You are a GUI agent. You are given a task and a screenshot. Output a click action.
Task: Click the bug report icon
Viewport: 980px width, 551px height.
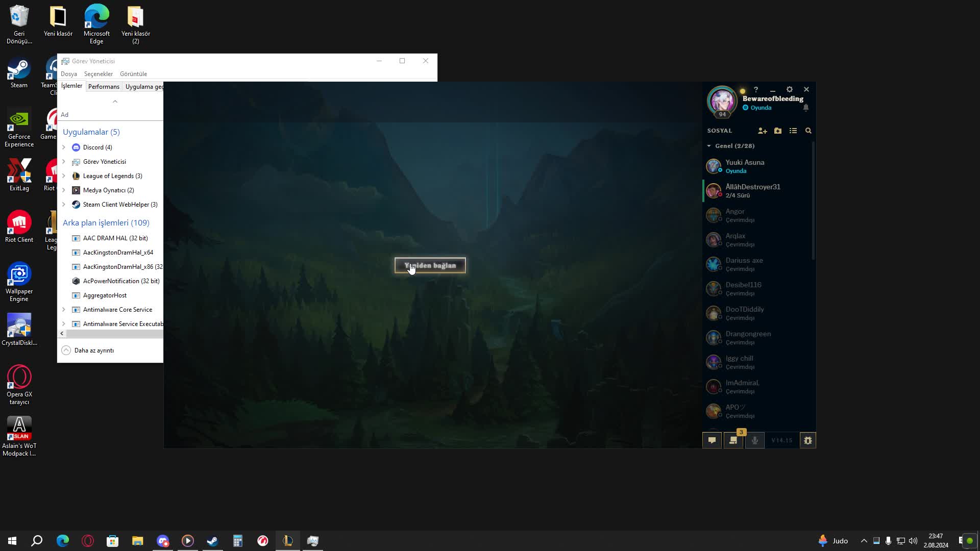808,440
